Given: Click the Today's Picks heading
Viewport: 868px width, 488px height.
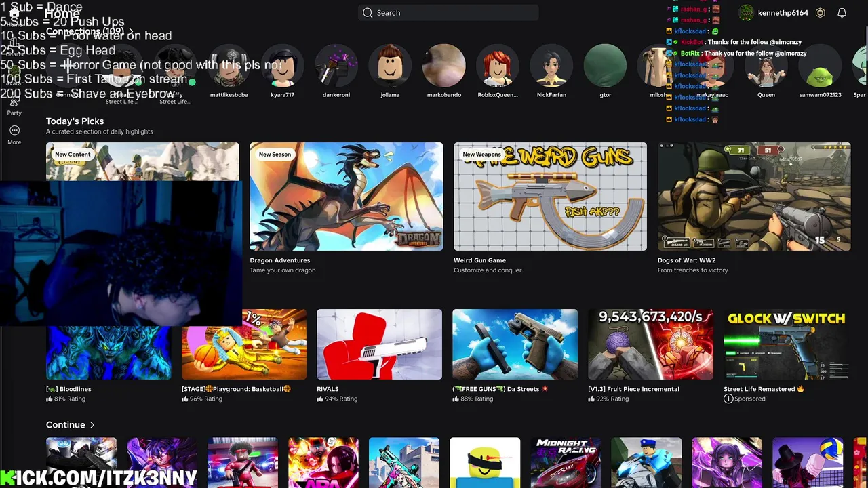Looking at the screenshot, I should [x=75, y=121].
